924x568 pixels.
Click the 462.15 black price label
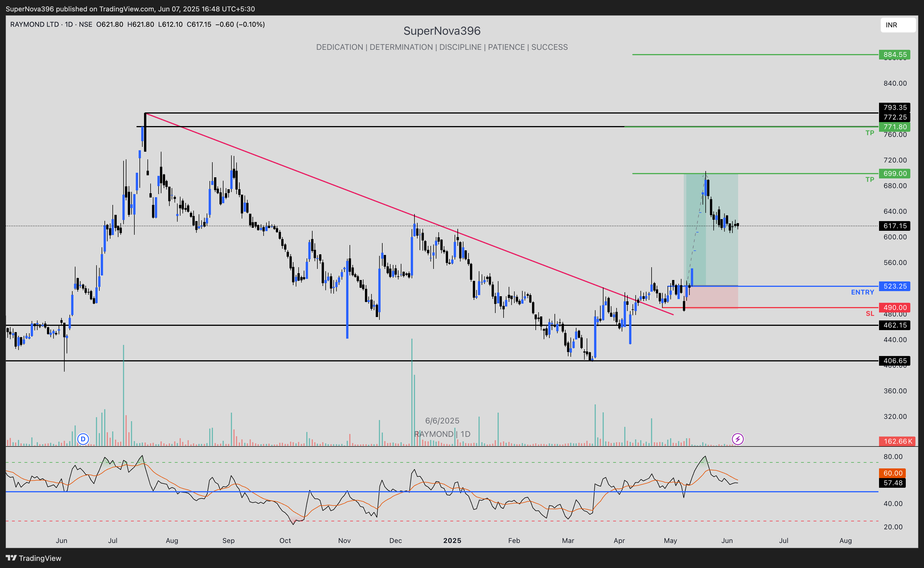pos(895,325)
